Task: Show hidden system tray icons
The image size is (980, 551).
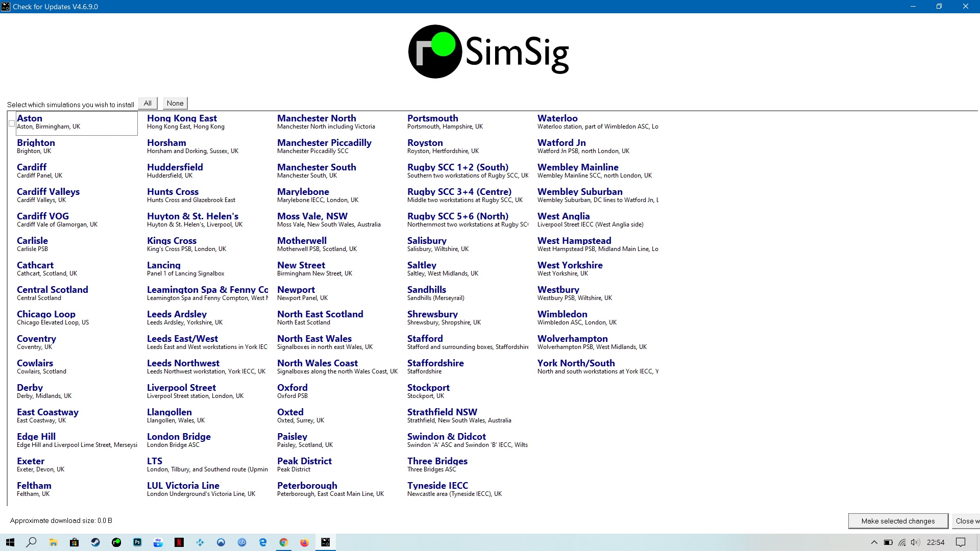Action: [874, 542]
